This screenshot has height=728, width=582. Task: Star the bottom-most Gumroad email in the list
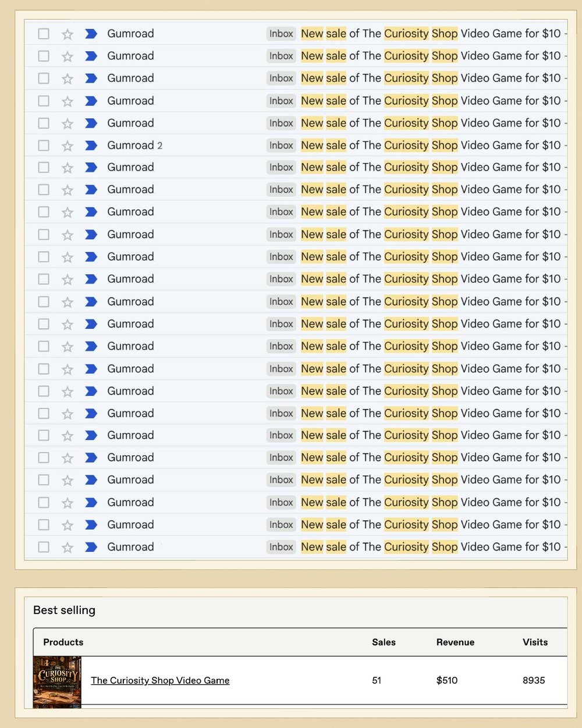pos(68,547)
